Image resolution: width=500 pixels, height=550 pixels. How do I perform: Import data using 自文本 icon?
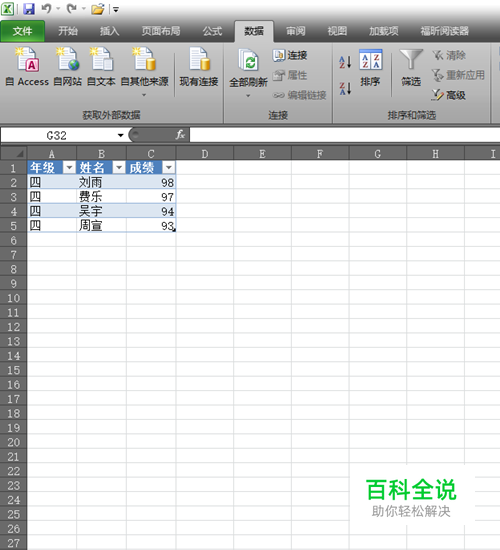pyautogui.click(x=101, y=67)
